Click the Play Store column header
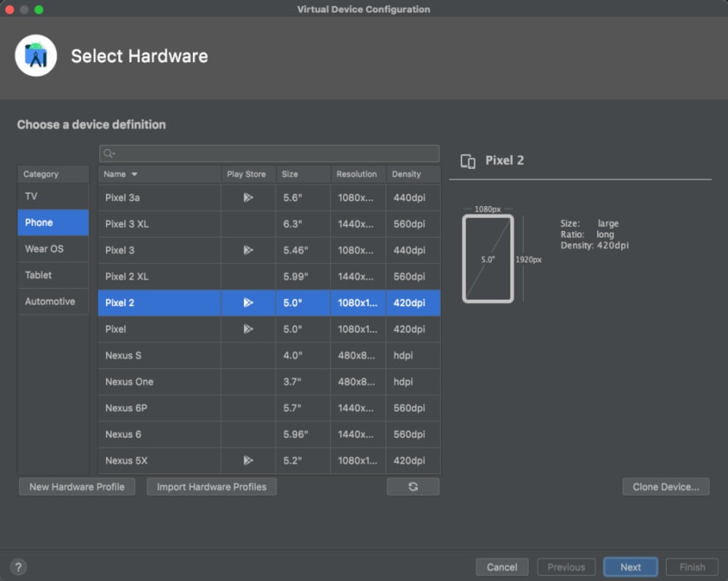 pos(248,174)
